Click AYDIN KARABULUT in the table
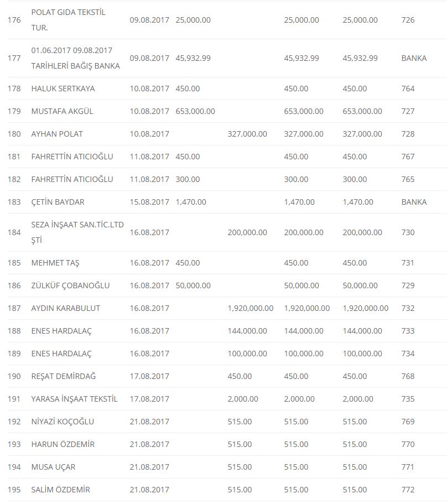447x504 pixels. (66, 308)
